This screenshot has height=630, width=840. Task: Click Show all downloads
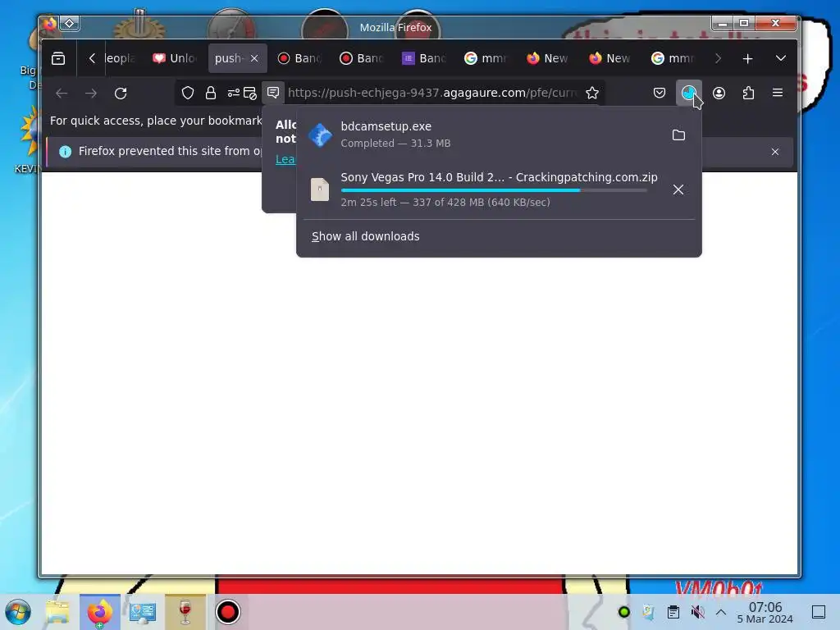pos(365,236)
